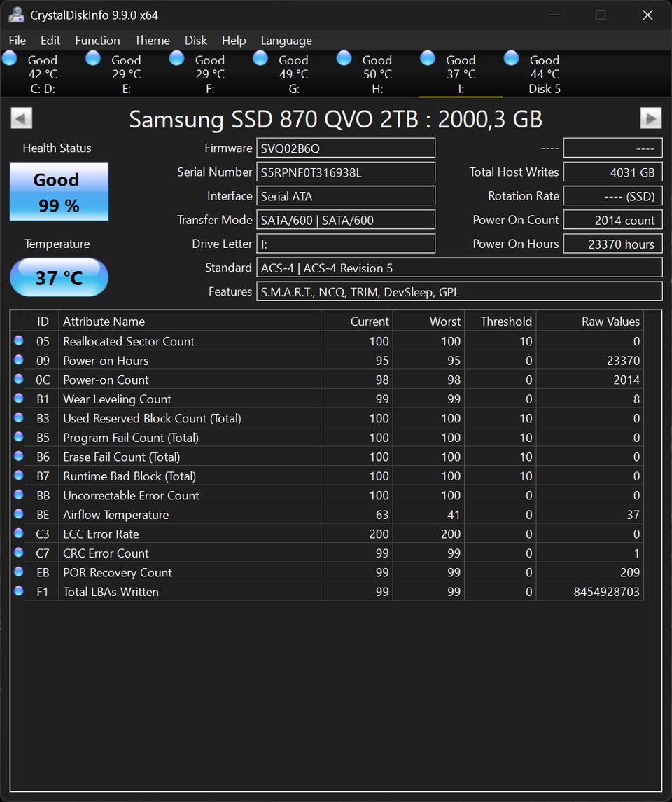Click the Samsung SSD 870 QVO 2TB title
The image size is (672, 802).
point(335,119)
